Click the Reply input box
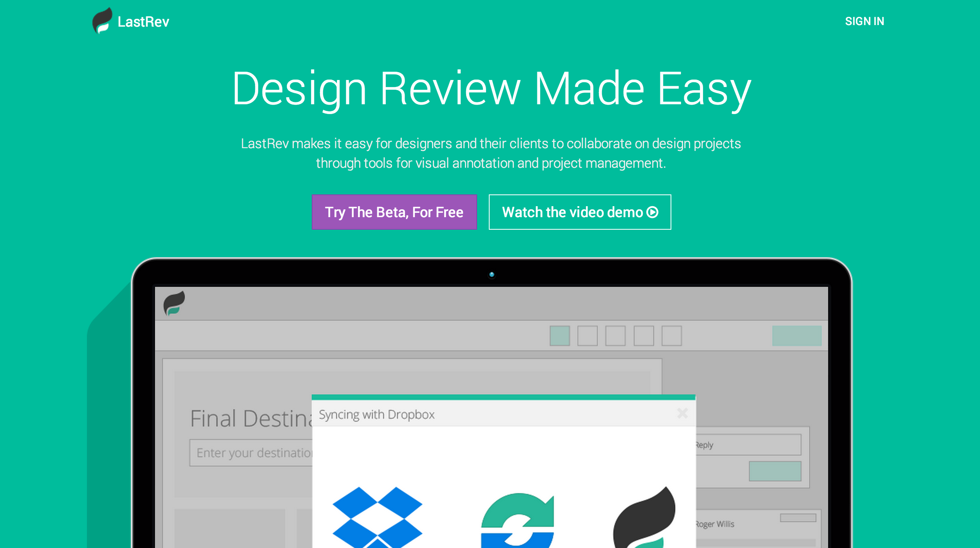The image size is (980, 548). click(x=748, y=445)
